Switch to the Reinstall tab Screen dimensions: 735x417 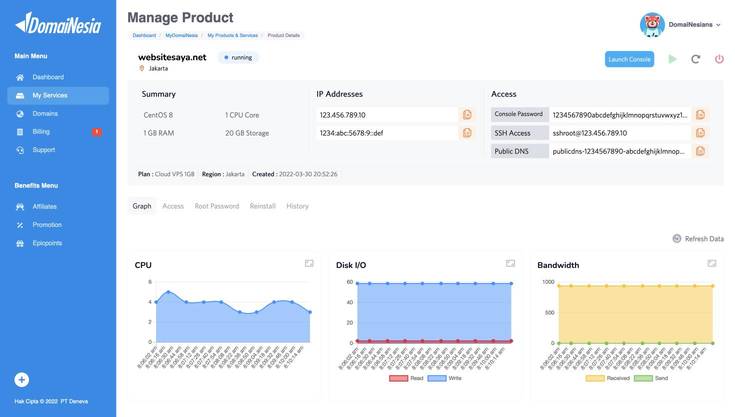tap(262, 206)
